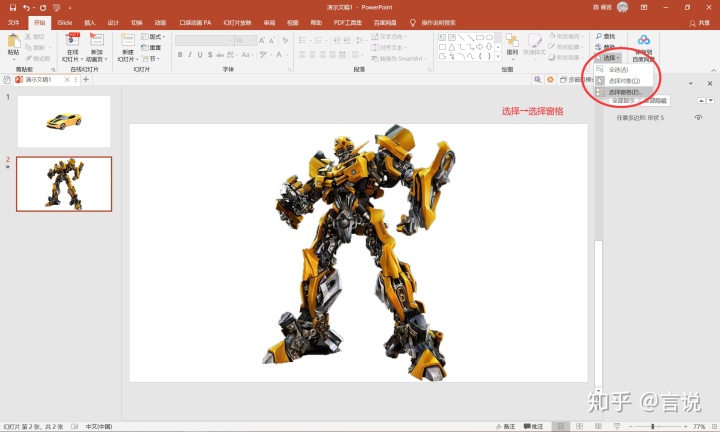720x432 pixels.
Task: Expand the shapes gallery more arrow
Action: 498,56
